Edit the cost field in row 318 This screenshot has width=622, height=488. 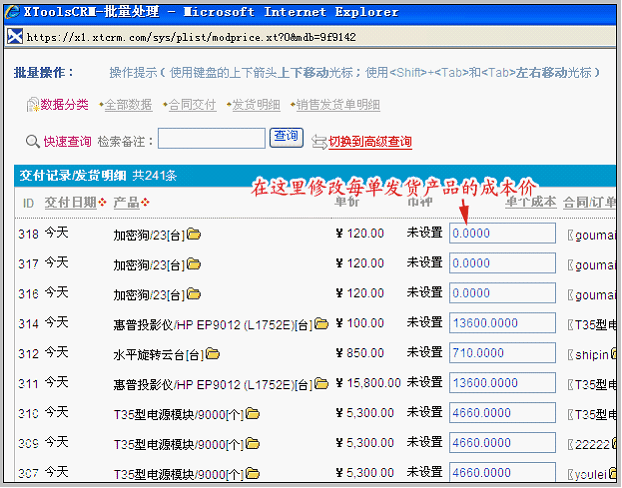[x=502, y=233]
